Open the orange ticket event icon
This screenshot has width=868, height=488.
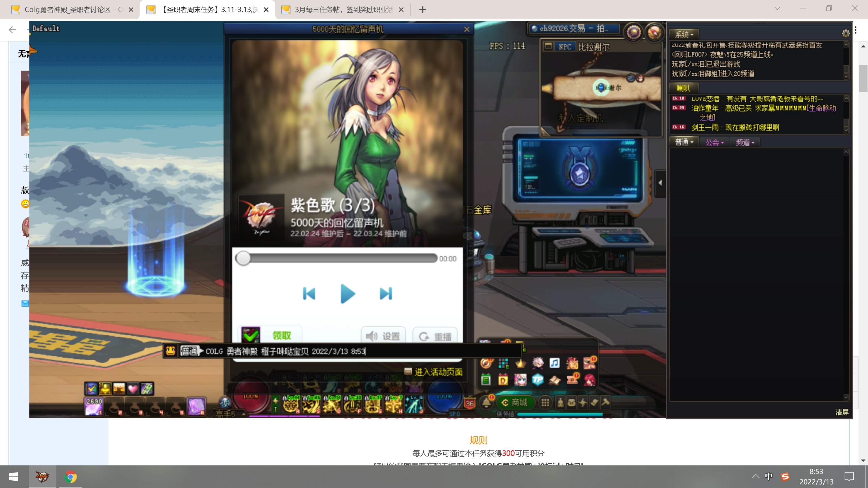pos(572,379)
